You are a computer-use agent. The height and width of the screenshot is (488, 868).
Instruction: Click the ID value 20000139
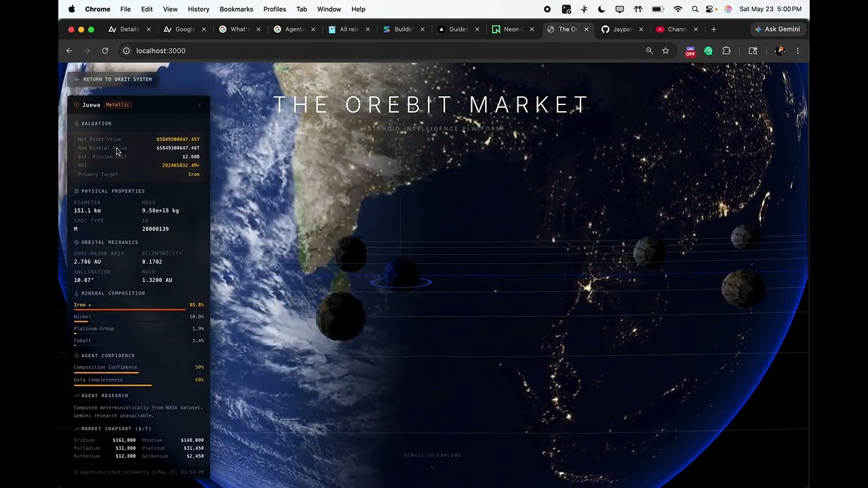pyautogui.click(x=155, y=229)
